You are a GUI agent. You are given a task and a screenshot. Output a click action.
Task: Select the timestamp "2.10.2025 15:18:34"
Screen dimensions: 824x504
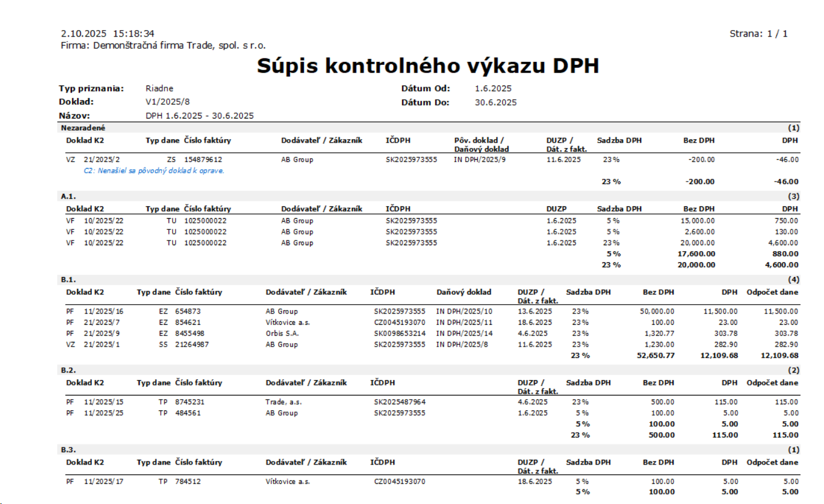pos(108,34)
